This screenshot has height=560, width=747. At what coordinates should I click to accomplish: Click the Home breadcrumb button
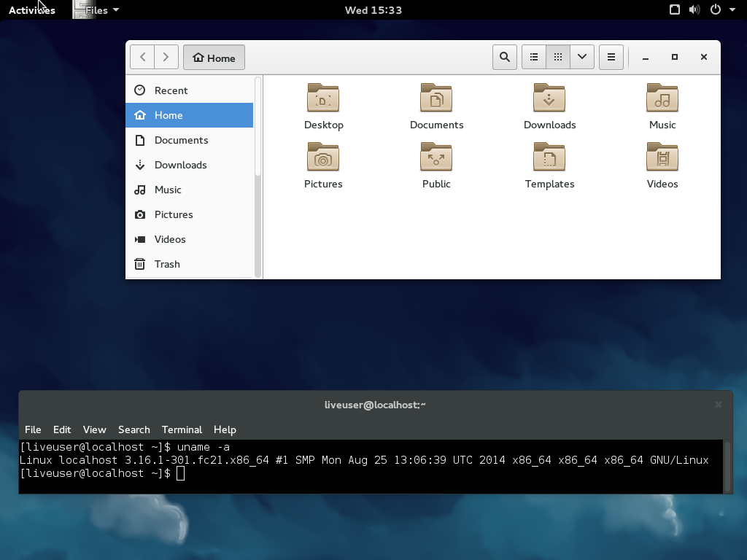tap(214, 57)
